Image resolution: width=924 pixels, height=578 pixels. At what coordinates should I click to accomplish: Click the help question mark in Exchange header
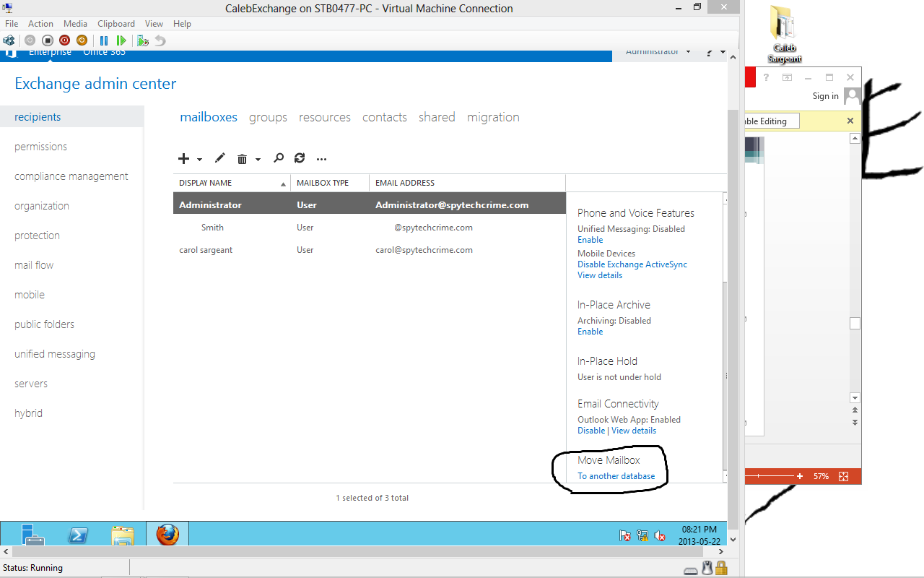coord(710,53)
